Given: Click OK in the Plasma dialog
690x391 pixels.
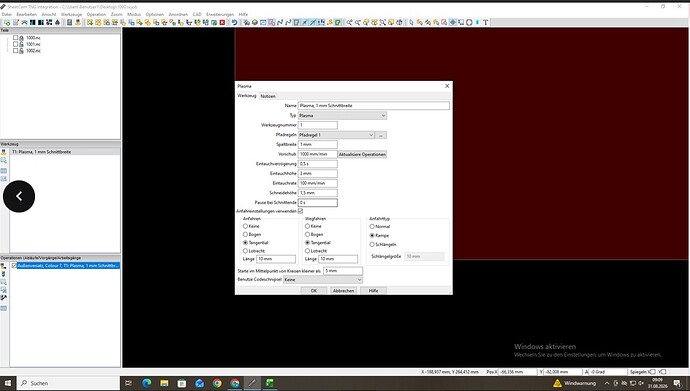Looking at the screenshot, I should [314, 291].
